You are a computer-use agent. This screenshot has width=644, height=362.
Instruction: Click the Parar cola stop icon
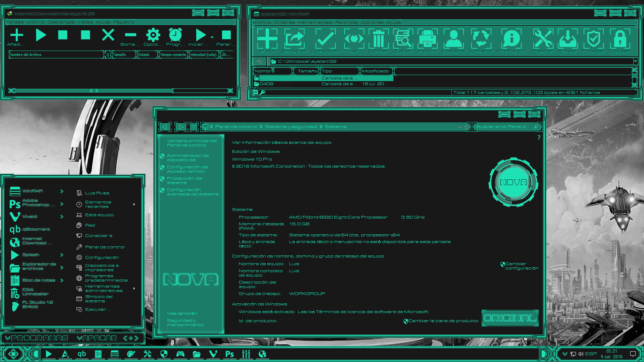point(226,35)
